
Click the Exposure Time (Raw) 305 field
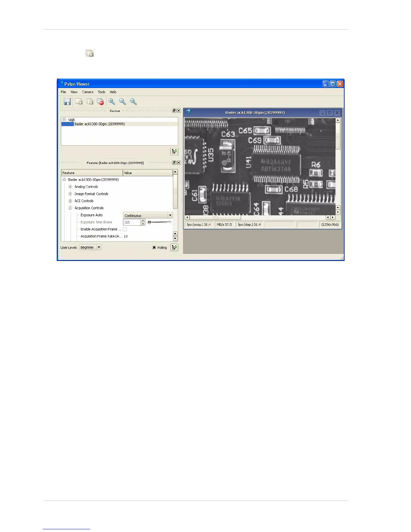coord(132,222)
